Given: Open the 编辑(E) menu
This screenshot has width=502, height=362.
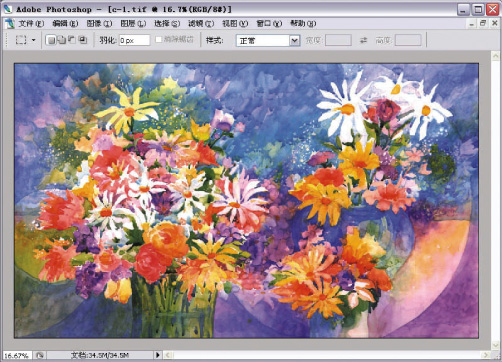Looking at the screenshot, I should click(65, 23).
